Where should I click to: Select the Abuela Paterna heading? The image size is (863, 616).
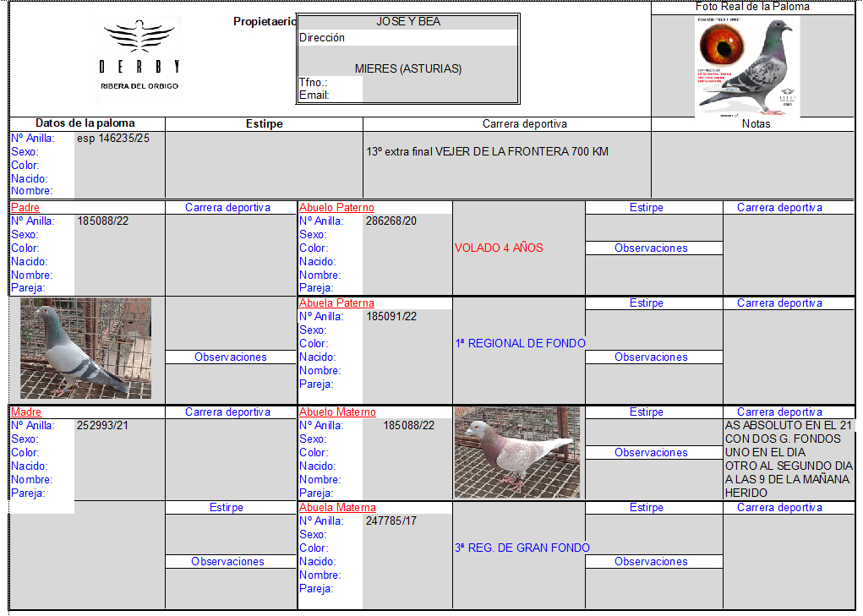coord(336,303)
